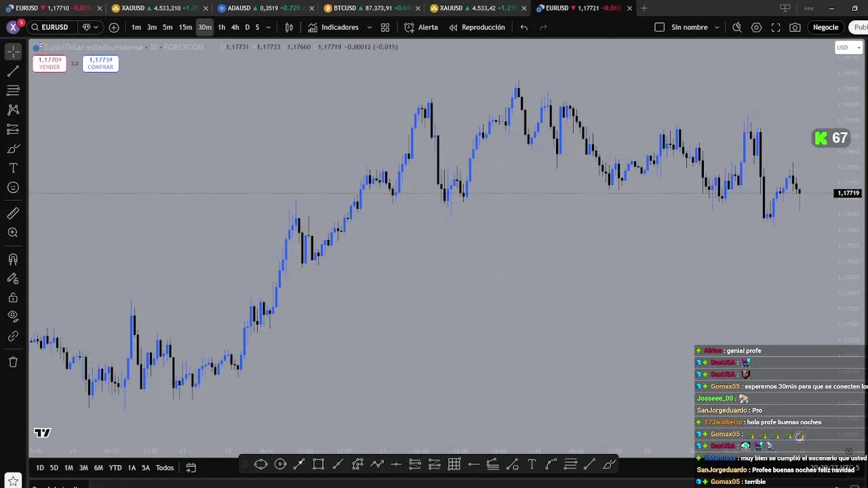This screenshot has height=488, width=868.
Task: Expand favorite indicators dropdown beside Indicadores
Action: coord(369,27)
